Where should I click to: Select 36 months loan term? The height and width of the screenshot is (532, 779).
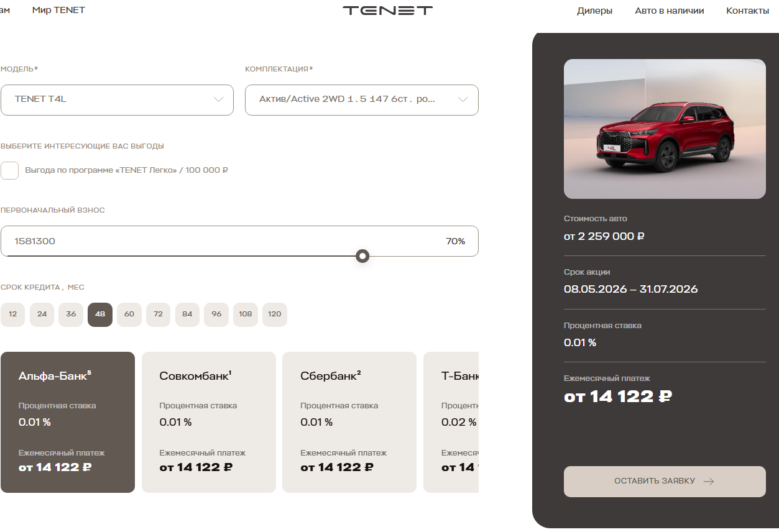[71, 314]
